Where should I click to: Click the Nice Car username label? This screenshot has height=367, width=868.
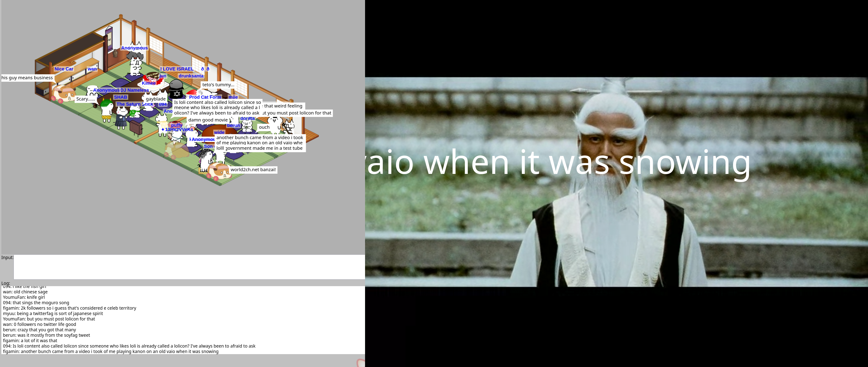(64, 69)
